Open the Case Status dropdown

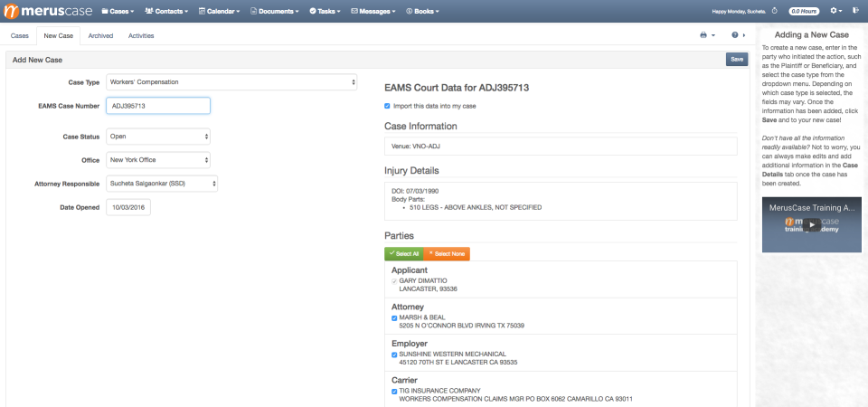[x=157, y=137]
